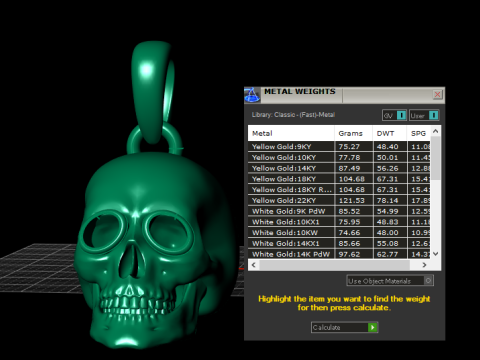Click the 74.66 grams cell
Image resolution: width=480 pixels, height=360 pixels.
coord(353,233)
